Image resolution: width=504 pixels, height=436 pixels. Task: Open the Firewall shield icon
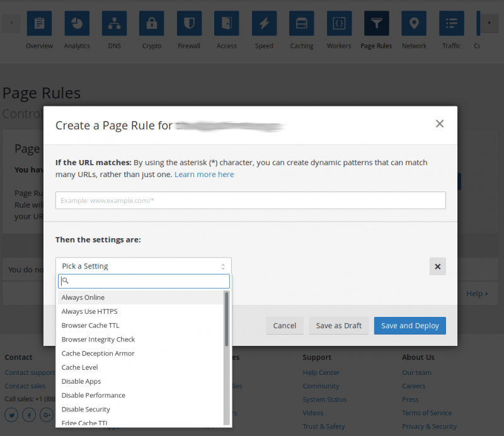pos(189,23)
